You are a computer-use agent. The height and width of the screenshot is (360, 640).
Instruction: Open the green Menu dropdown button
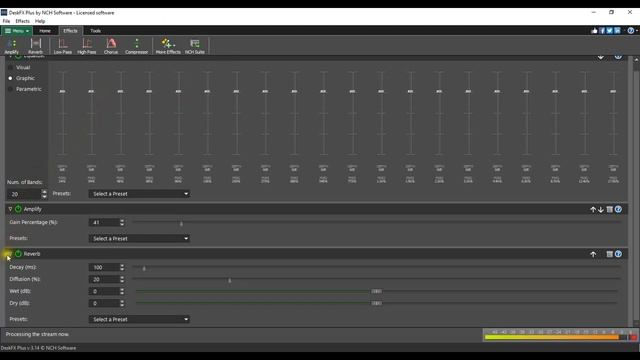pyautogui.click(x=17, y=31)
